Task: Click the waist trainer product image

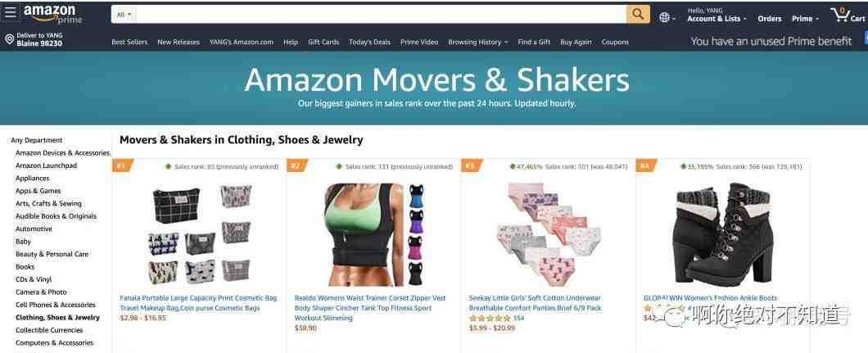Action: pyautogui.click(x=373, y=234)
